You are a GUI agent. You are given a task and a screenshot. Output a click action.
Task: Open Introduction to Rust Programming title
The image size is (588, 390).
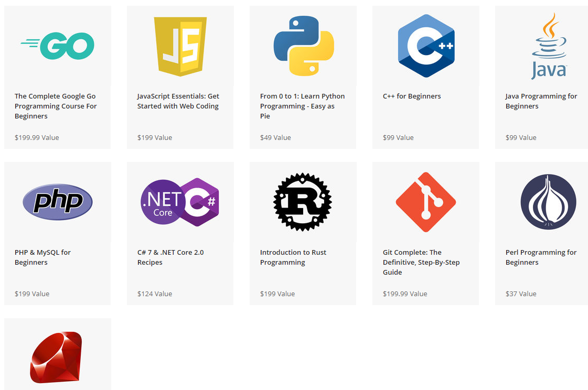293,257
